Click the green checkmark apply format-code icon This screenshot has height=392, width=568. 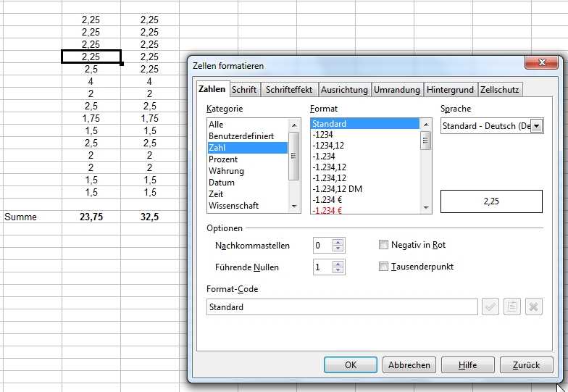(490, 306)
